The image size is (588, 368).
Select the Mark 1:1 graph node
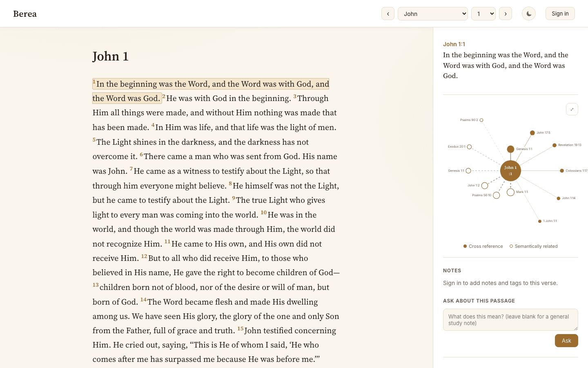(x=510, y=192)
